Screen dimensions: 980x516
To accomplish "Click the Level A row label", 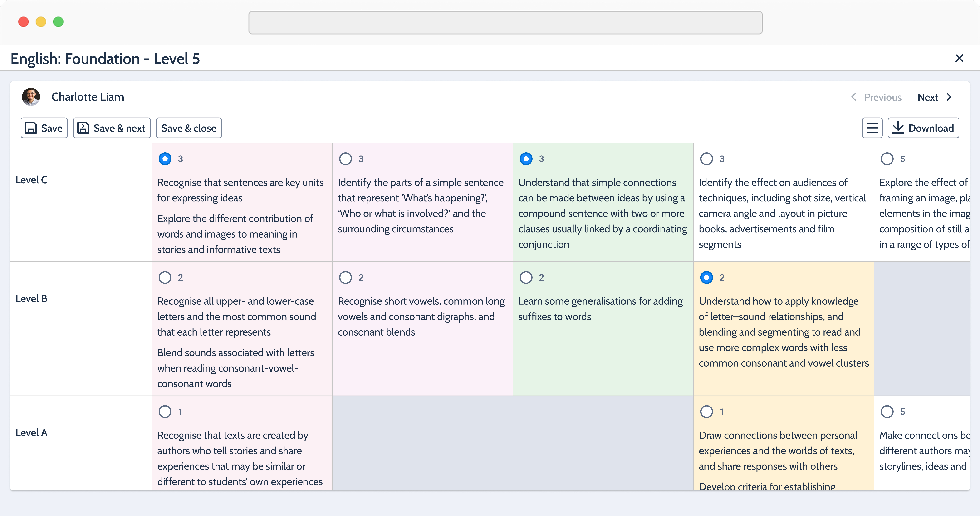I will point(32,433).
